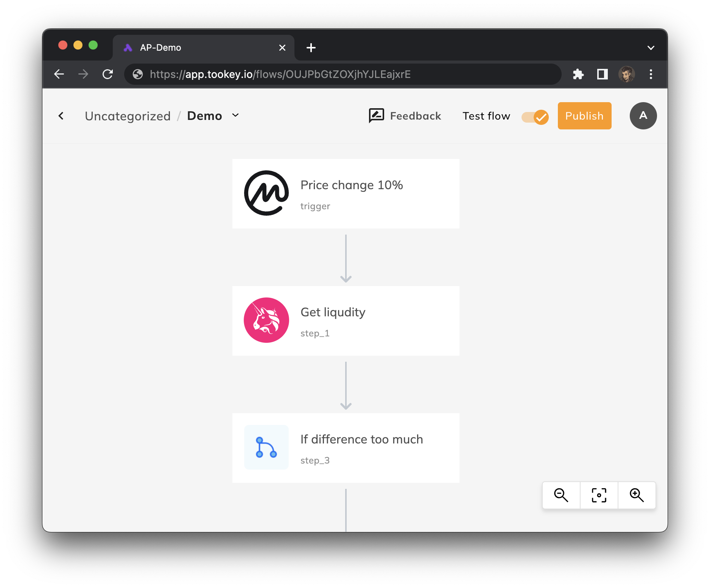The height and width of the screenshot is (588, 710).
Task: Zoom in using the magnifier plus icon
Action: click(x=637, y=495)
